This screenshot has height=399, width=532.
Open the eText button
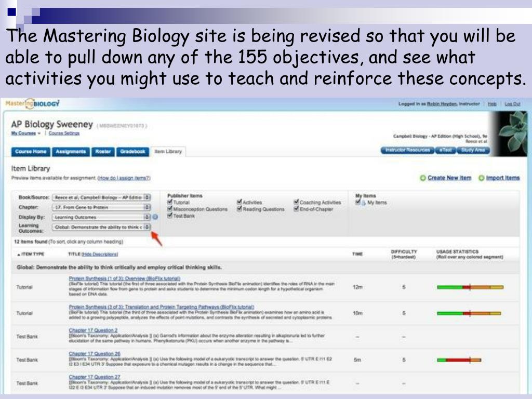pos(445,150)
